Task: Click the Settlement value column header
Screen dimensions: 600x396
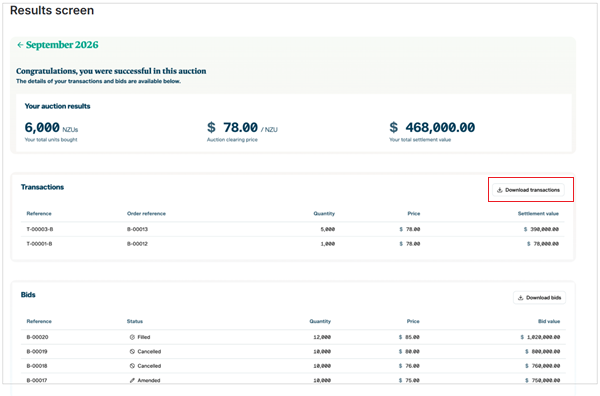Action: click(538, 214)
